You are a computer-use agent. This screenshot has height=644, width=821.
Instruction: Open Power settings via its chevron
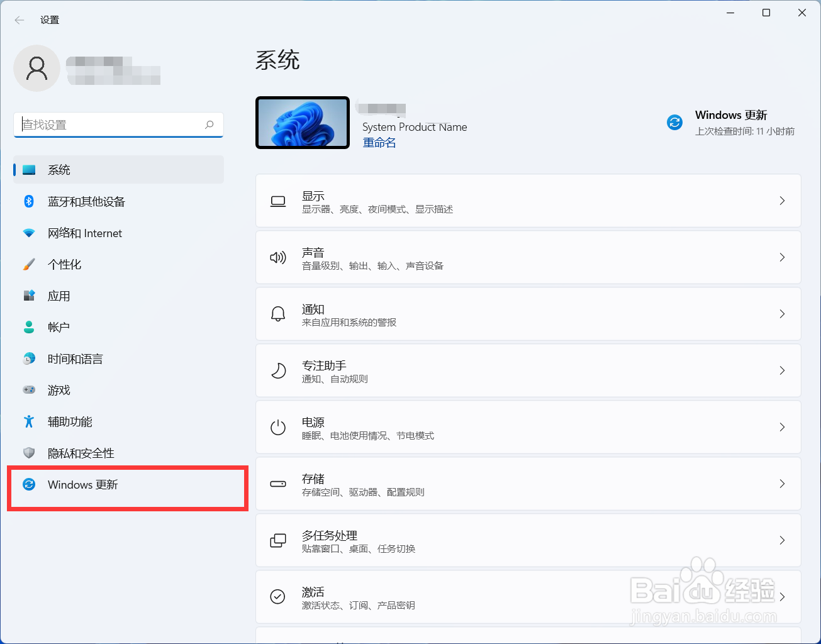point(782,427)
